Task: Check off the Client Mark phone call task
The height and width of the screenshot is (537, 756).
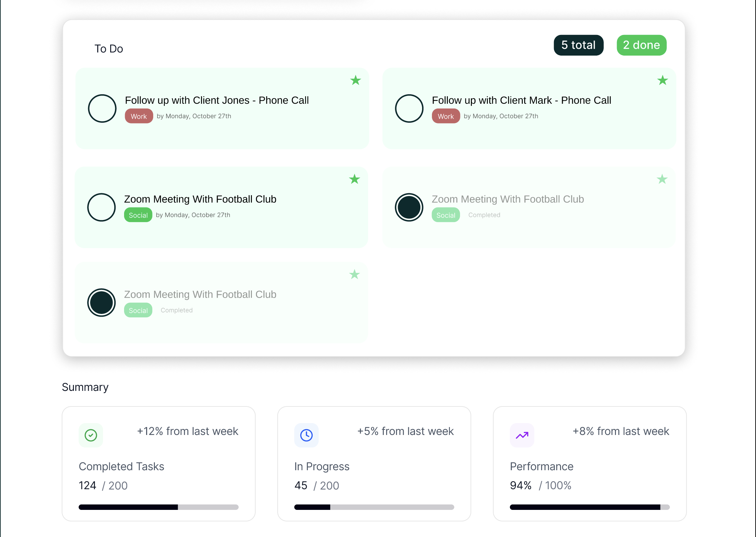Action: click(409, 108)
